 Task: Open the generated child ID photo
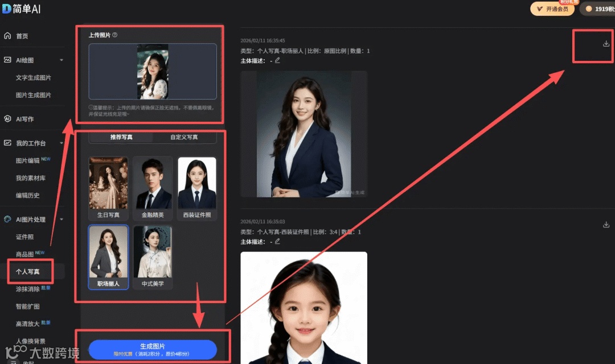point(304,308)
